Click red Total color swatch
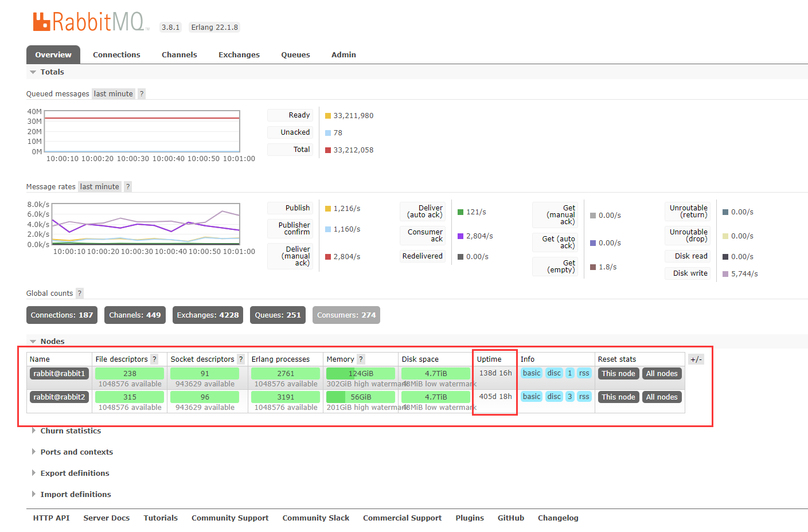Image resolution: width=808 pixels, height=532 pixels. point(328,150)
